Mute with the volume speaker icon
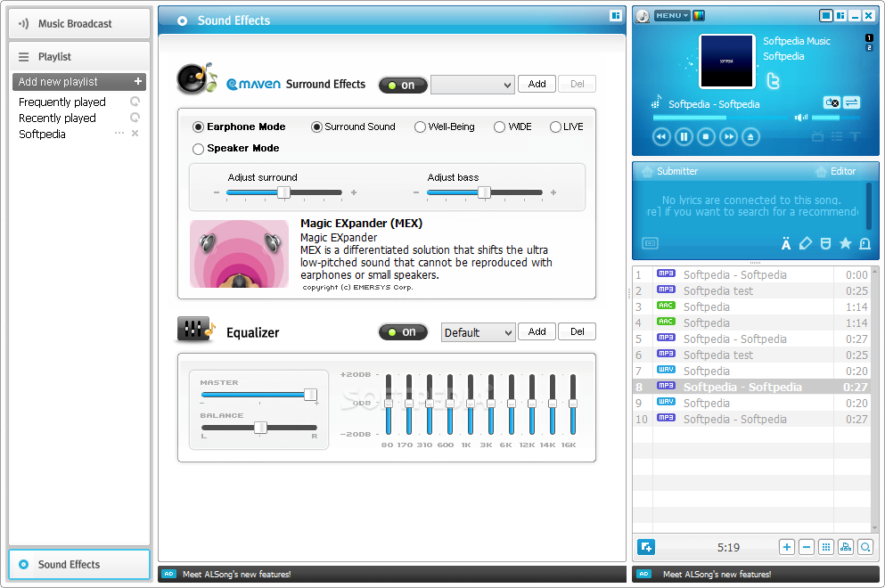885x588 pixels. coord(801,118)
